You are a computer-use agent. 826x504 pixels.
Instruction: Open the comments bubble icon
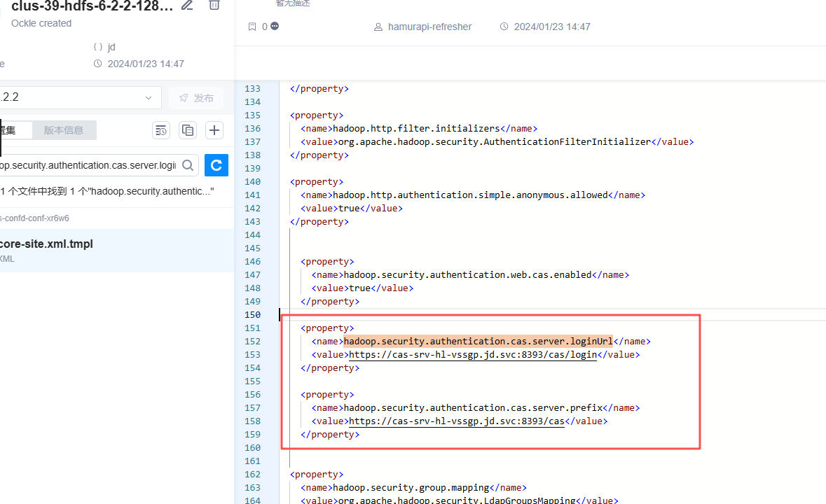tap(275, 27)
